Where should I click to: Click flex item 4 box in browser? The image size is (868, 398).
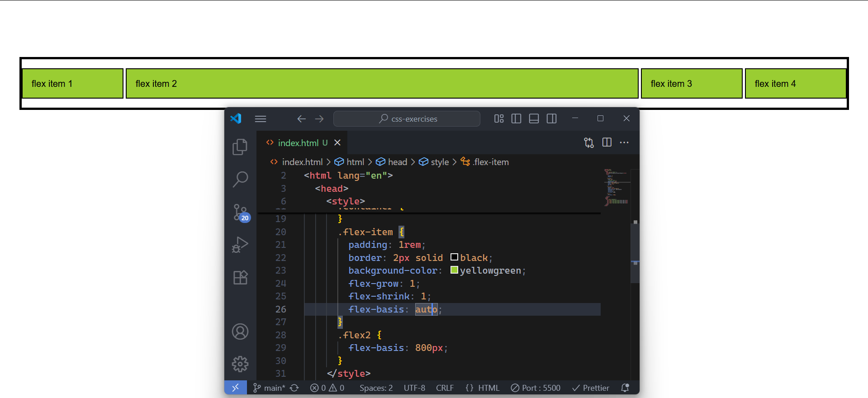796,84
